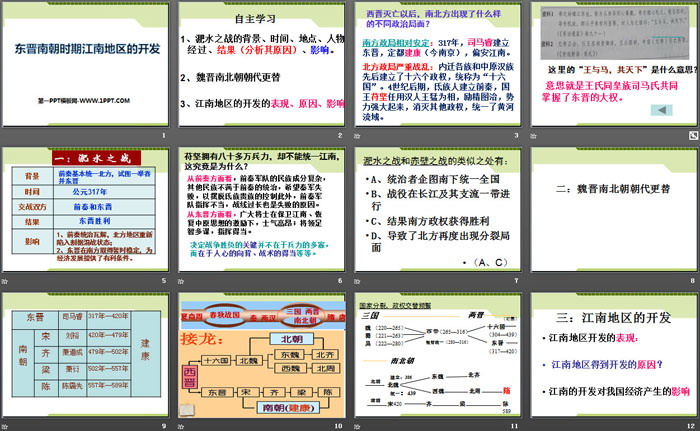Select slide 6 about 苻坚拥有八十多万兵力

tap(262, 209)
